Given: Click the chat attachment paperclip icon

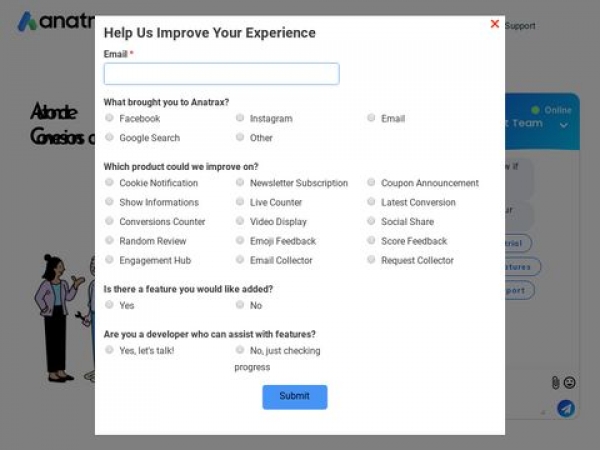Looking at the screenshot, I should pos(555,383).
